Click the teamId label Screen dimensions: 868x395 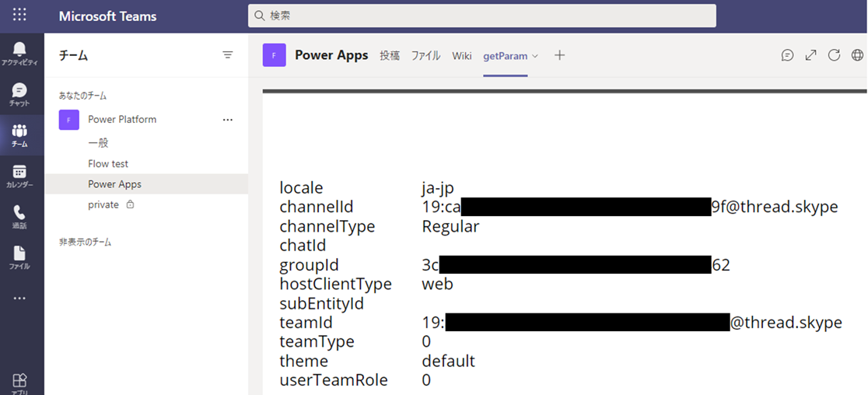coord(306,323)
